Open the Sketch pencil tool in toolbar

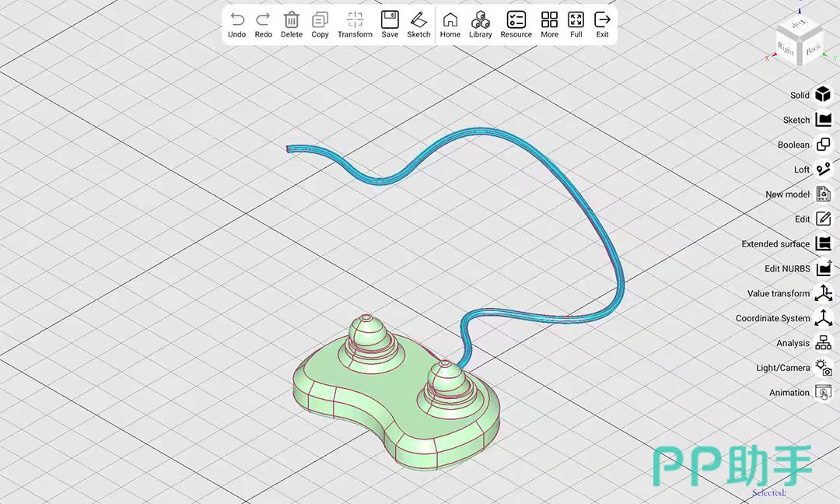click(418, 20)
